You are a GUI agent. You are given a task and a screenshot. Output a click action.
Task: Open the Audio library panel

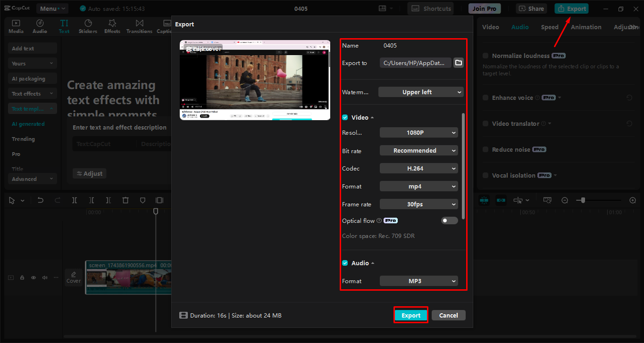40,26
